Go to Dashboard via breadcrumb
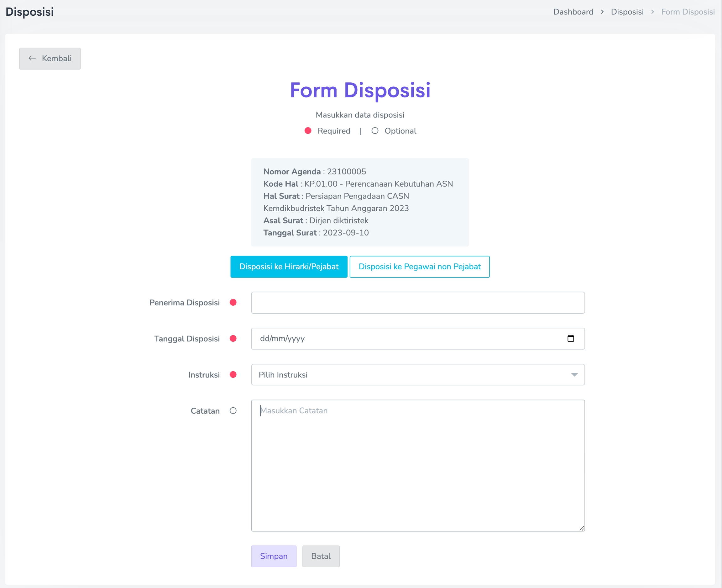The height and width of the screenshot is (588, 722). click(x=573, y=12)
